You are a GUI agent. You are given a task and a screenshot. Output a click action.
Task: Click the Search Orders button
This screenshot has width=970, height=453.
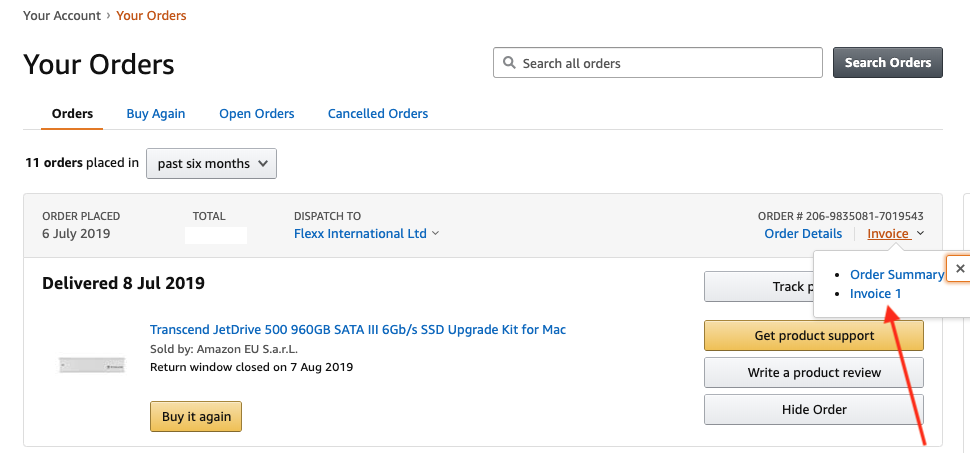[x=888, y=63]
